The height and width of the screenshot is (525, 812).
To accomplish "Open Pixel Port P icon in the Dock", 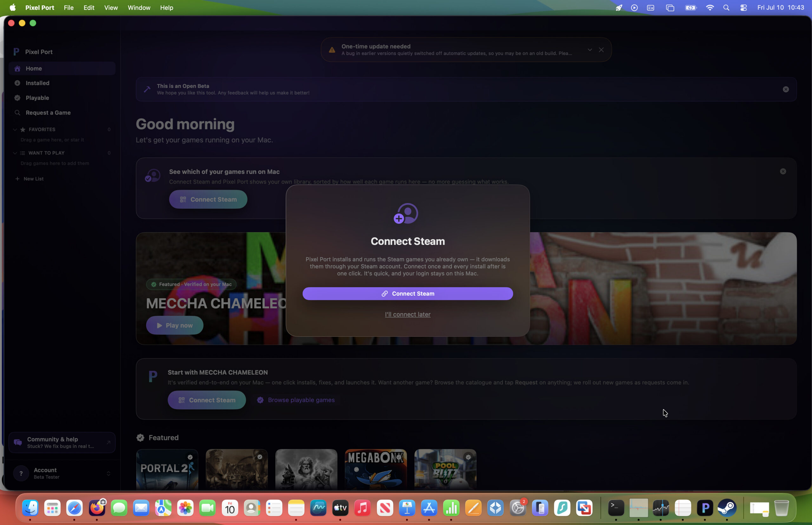I will (705, 508).
